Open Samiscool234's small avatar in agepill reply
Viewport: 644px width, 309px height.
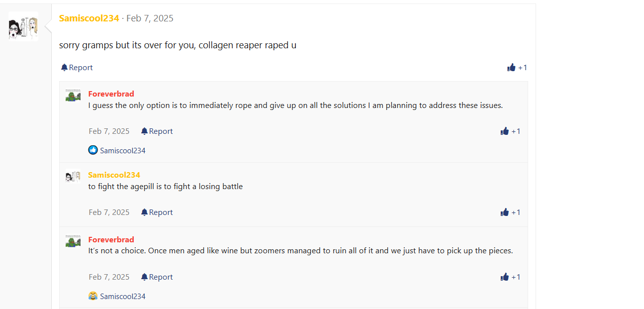pos(73,177)
